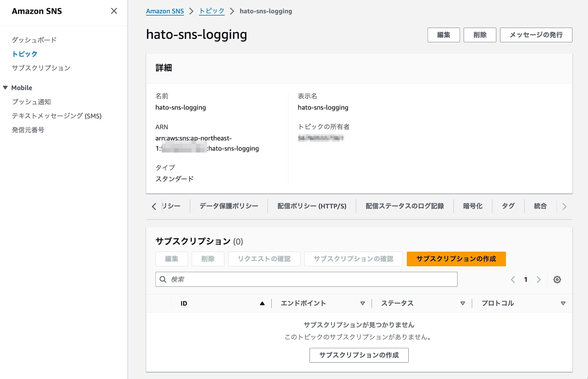Select page 1 in pagination
The height and width of the screenshot is (379, 588).
point(526,279)
